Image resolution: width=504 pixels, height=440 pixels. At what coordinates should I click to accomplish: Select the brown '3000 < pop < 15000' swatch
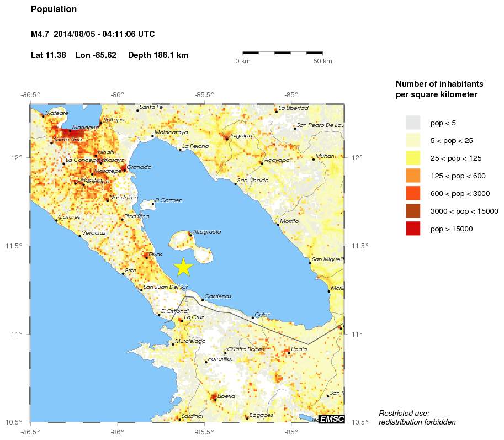(x=413, y=211)
